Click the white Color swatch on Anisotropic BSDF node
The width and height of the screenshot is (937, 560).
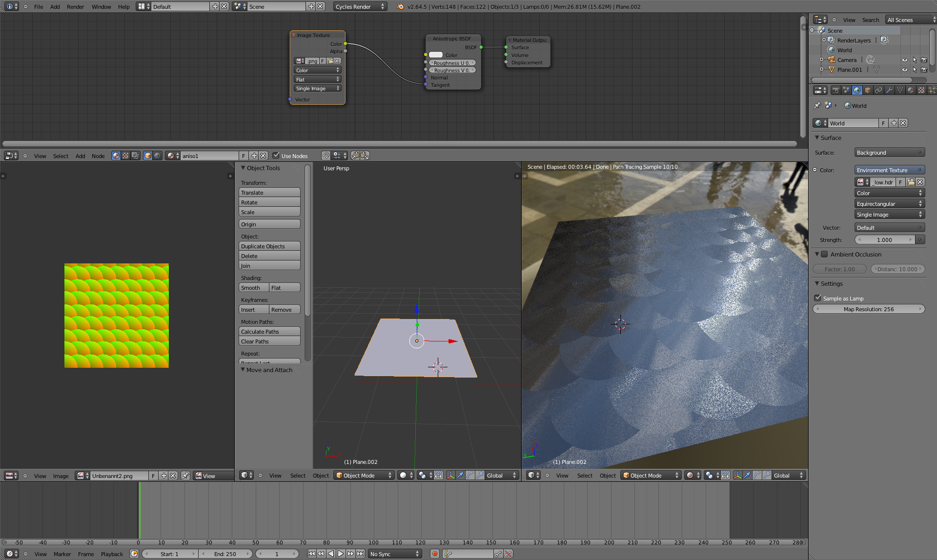436,55
